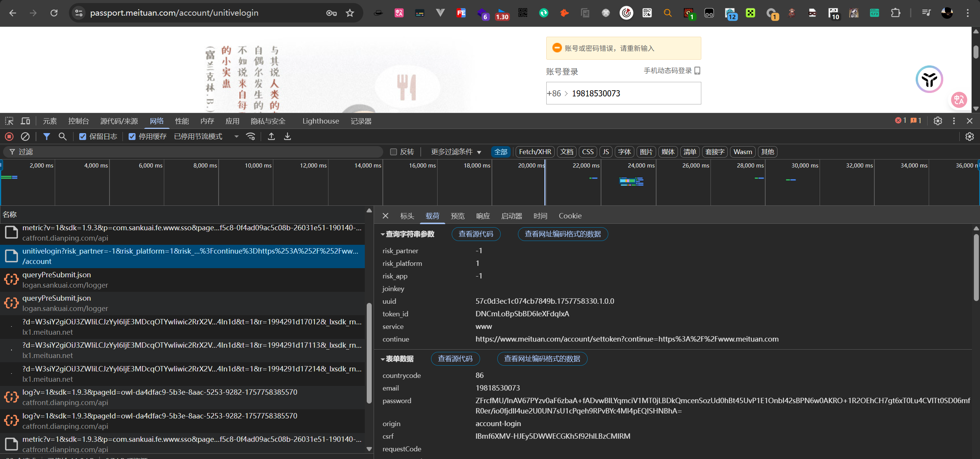Click the stop recording network log icon
980x459 pixels.
click(x=9, y=137)
